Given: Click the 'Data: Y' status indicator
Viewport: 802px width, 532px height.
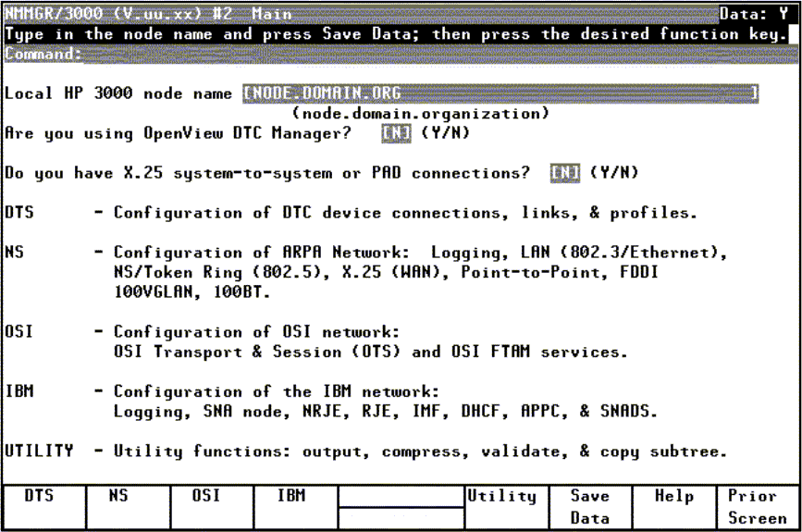Looking at the screenshot, I should (753, 14).
